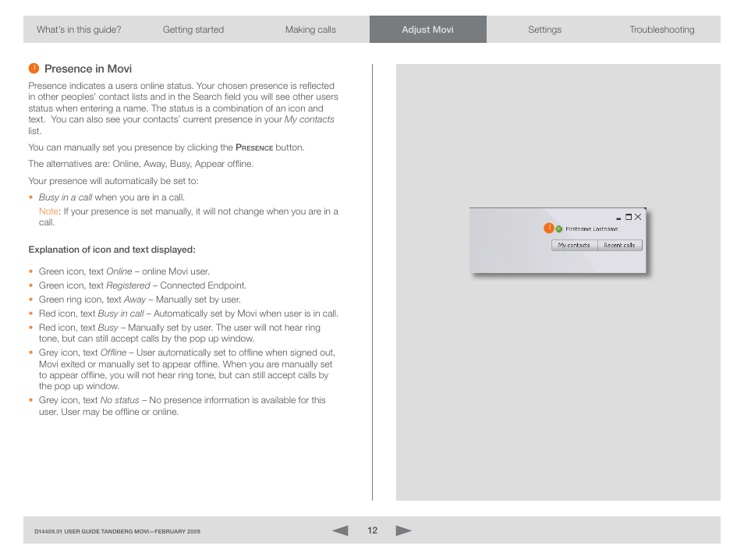Open the "What's in this guide?" tab
The height and width of the screenshot is (560, 744).
click(x=79, y=30)
